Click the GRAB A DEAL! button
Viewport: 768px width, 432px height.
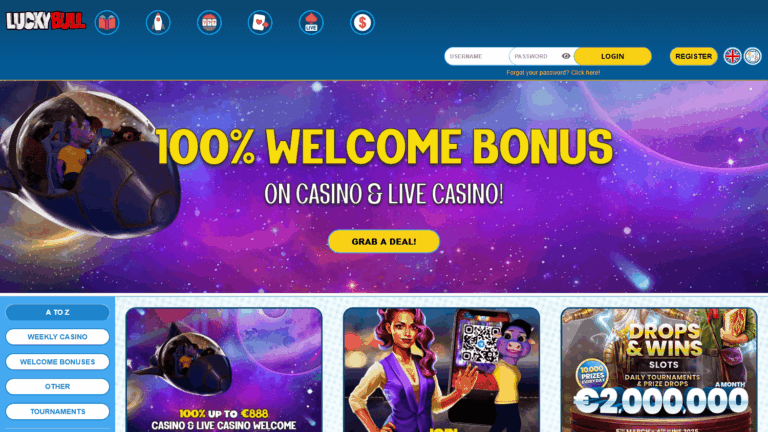[384, 241]
